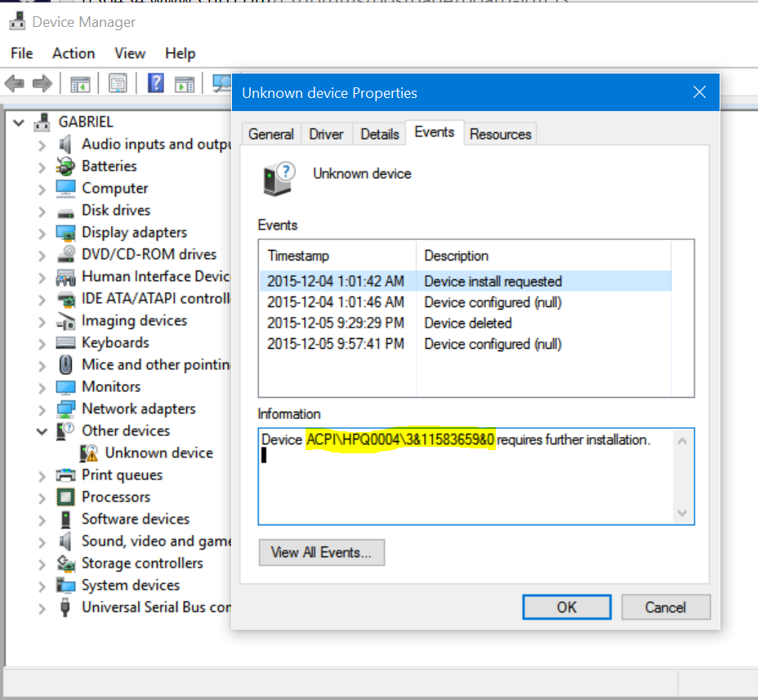Expand the Keyboards category
758x700 pixels.
click(42, 343)
